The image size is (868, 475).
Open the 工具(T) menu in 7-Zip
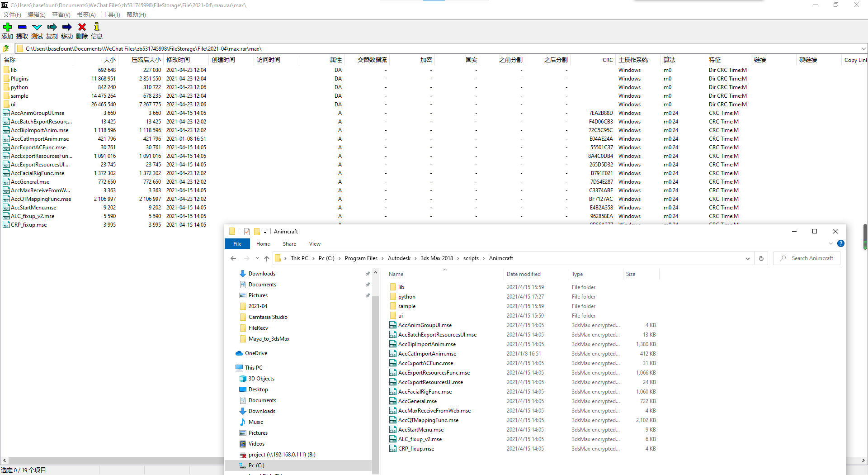coord(111,14)
